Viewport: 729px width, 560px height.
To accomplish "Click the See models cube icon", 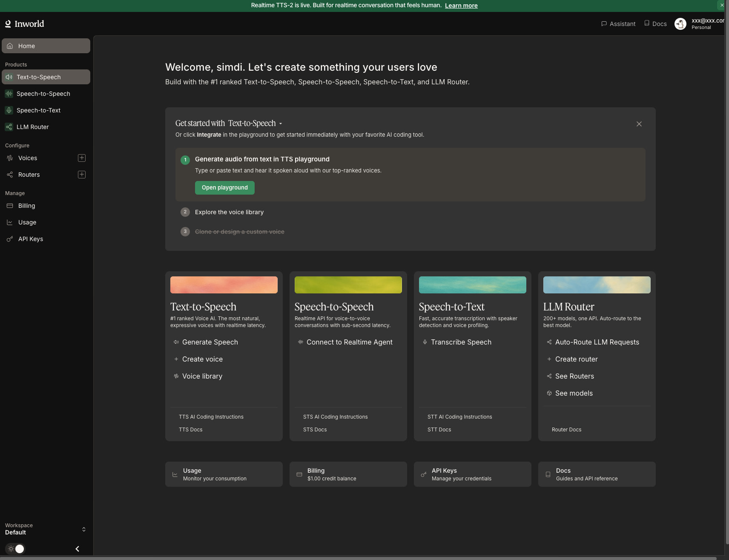I will pos(549,393).
